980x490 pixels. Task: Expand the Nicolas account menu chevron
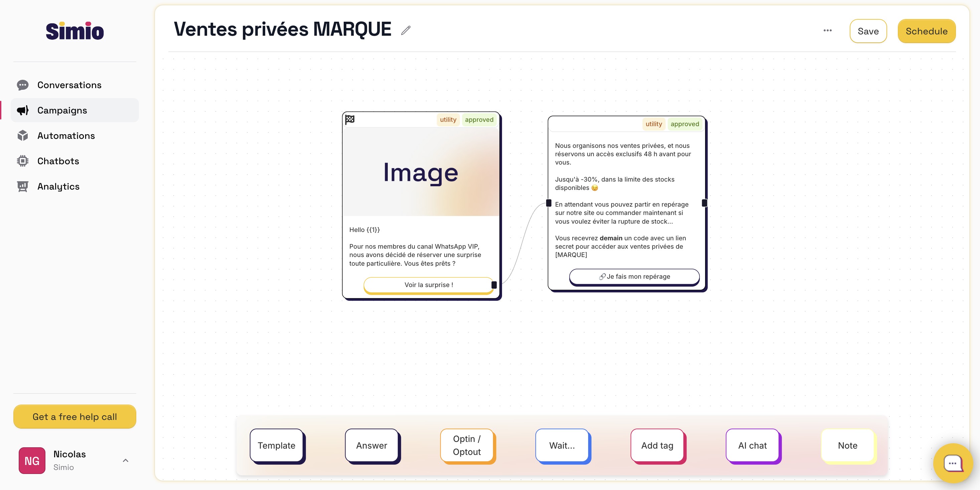[126, 460]
